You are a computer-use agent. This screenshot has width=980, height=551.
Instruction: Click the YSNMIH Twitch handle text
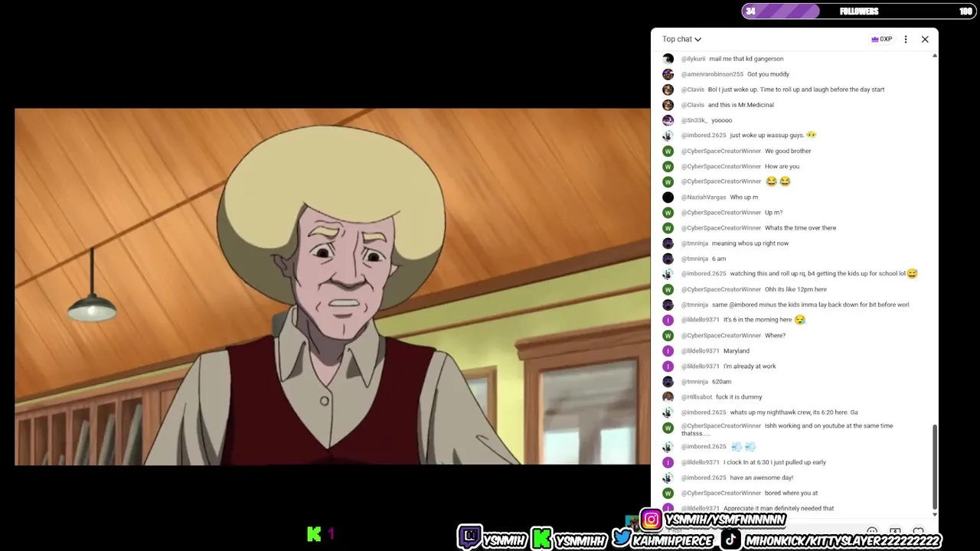504,540
